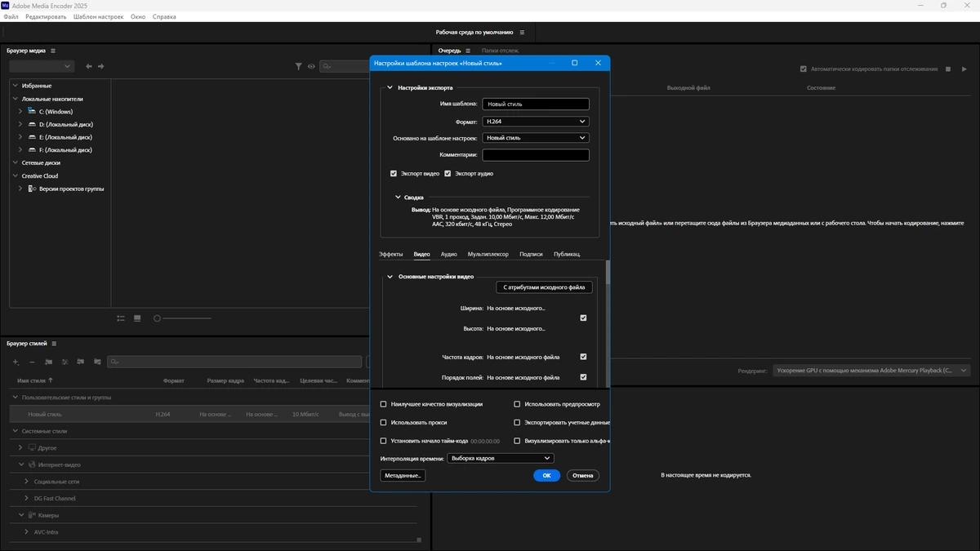The image size is (980, 551).
Task: Toggle the eye view icon in Media Browser
Action: pyautogui.click(x=311, y=66)
